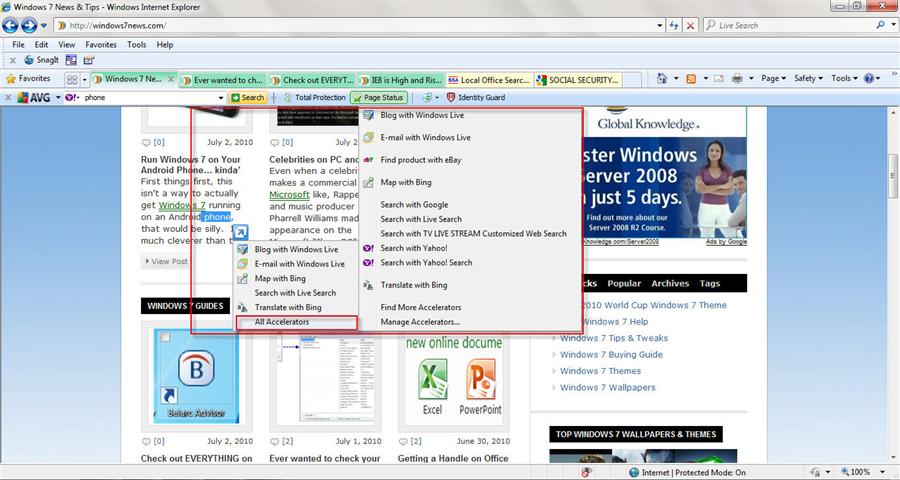
Task: Go forward with the Forward arrow button
Action: [29, 25]
